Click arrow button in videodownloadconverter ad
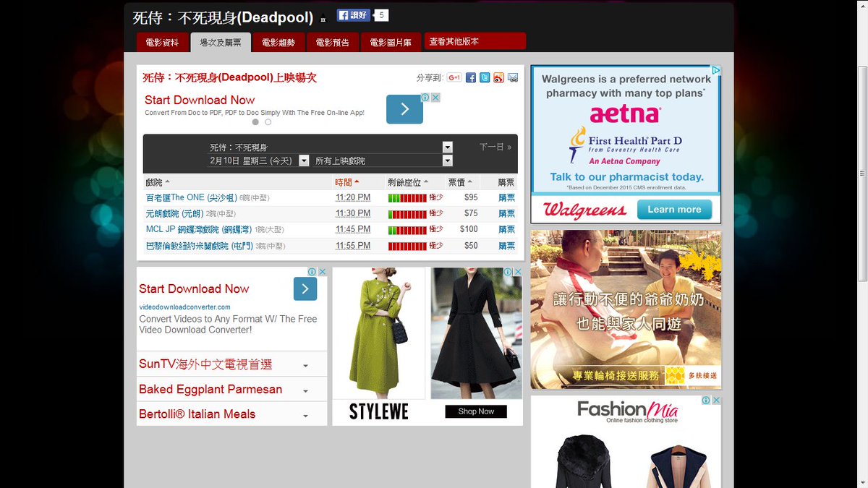 305,289
